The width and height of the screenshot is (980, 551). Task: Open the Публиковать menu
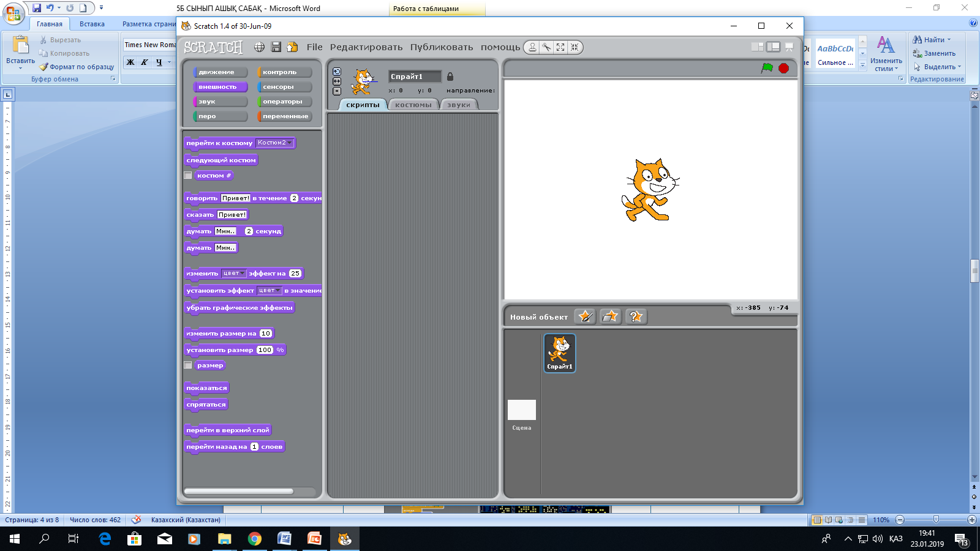(x=442, y=47)
